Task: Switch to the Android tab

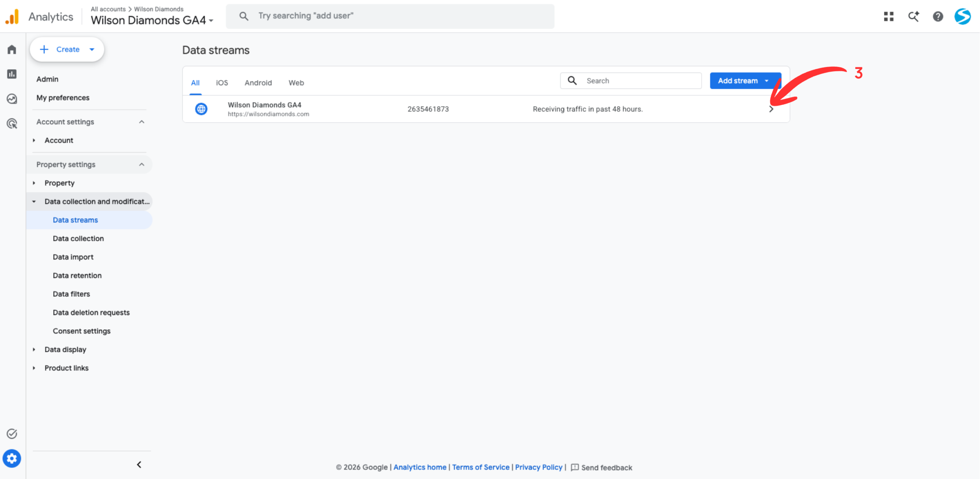Action: [258, 83]
